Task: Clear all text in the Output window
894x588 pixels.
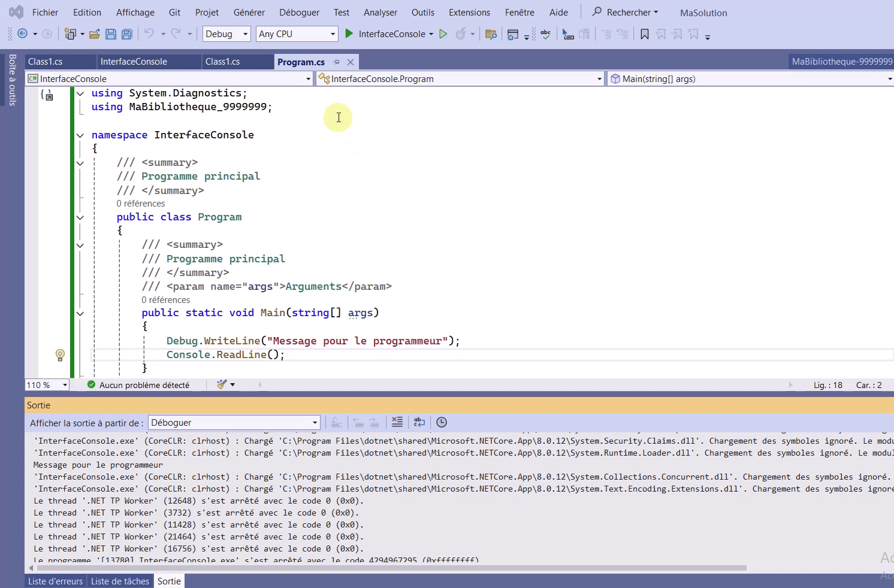Action: 397,422
